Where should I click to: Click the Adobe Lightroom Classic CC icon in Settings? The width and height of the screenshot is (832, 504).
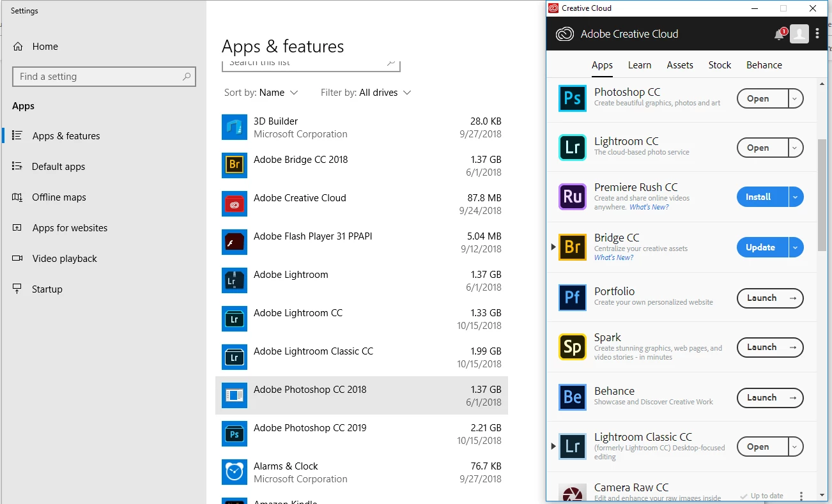coord(235,357)
